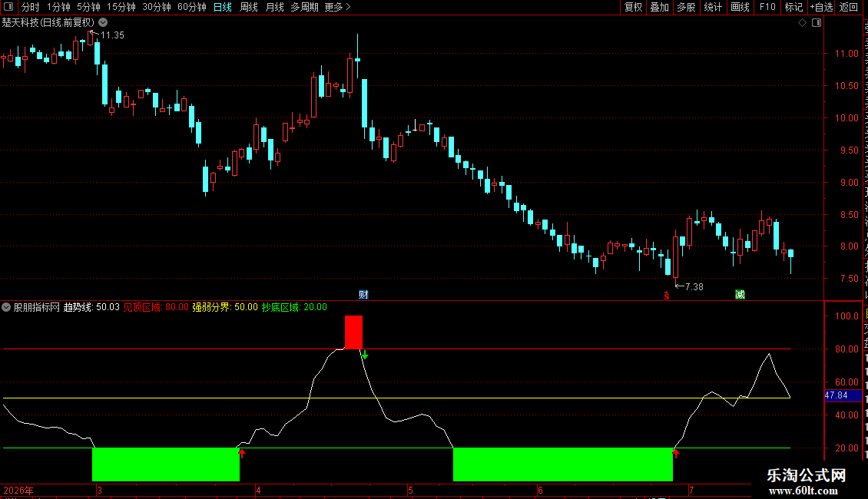This screenshot has width=868, height=499.
Task: Select the 15分钟 period
Action: pyautogui.click(x=121, y=7)
